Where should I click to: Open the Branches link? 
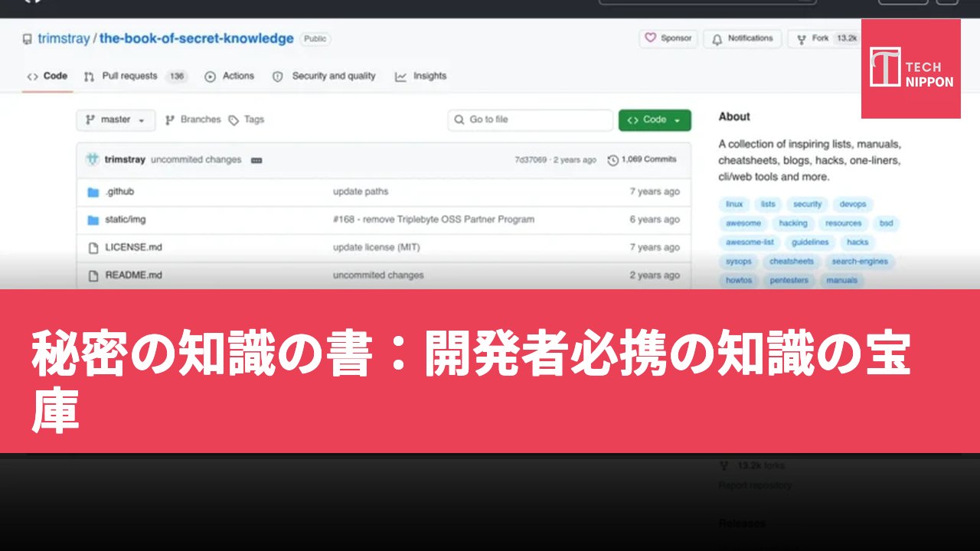pyautogui.click(x=193, y=119)
